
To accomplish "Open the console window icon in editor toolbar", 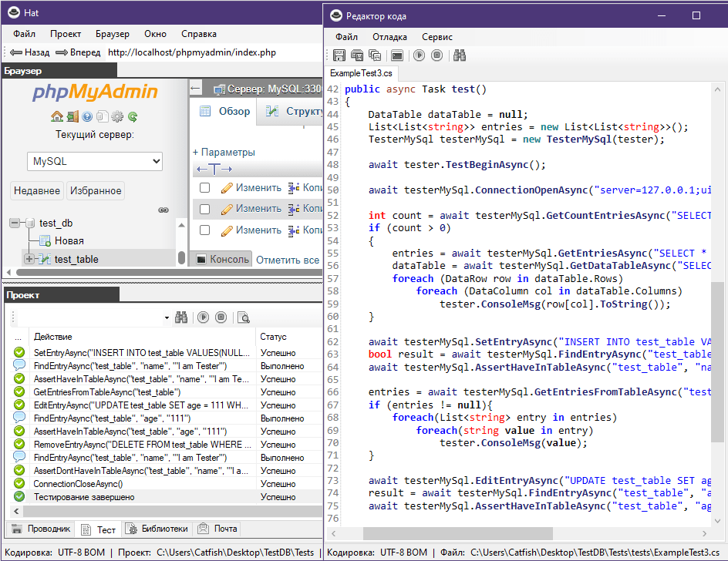I will 396,55.
